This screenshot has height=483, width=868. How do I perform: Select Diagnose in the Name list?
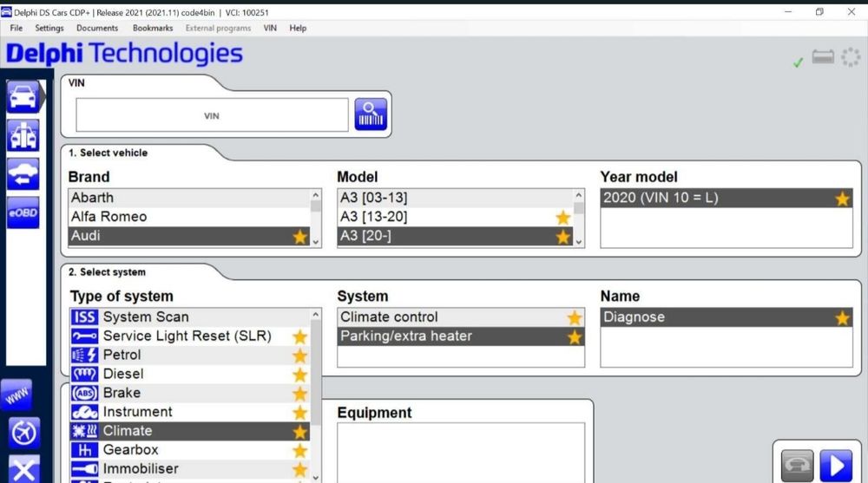pyautogui.click(x=727, y=317)
